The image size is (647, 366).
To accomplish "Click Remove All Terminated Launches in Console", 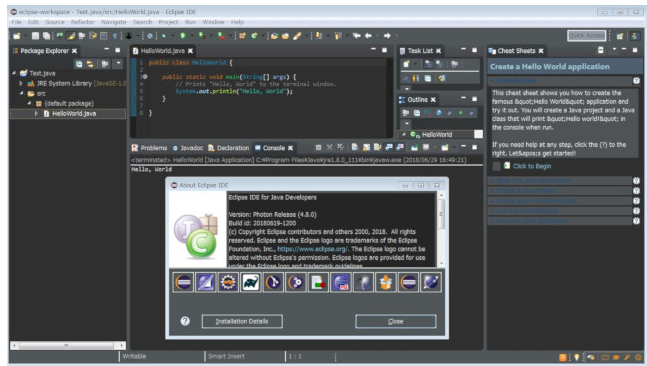I will pos(340,147).
